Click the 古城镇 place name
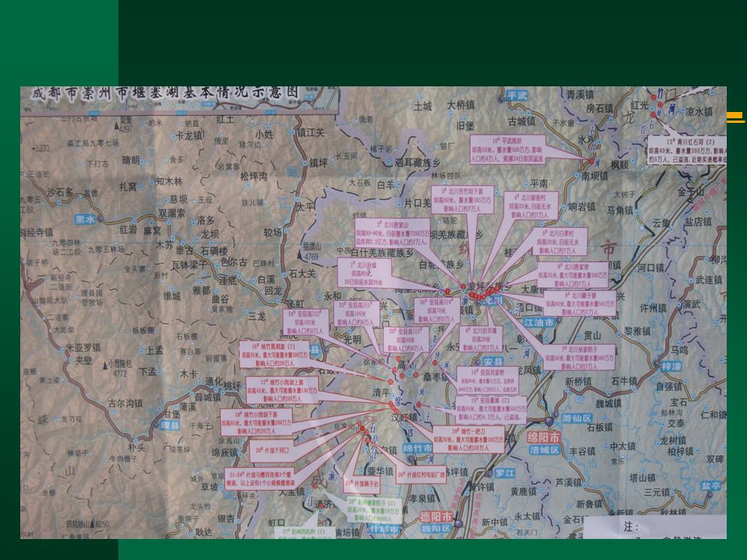Image resolution: width=747 pixels, height=560 pixels. pyautogui.click(x=521, y=122)
